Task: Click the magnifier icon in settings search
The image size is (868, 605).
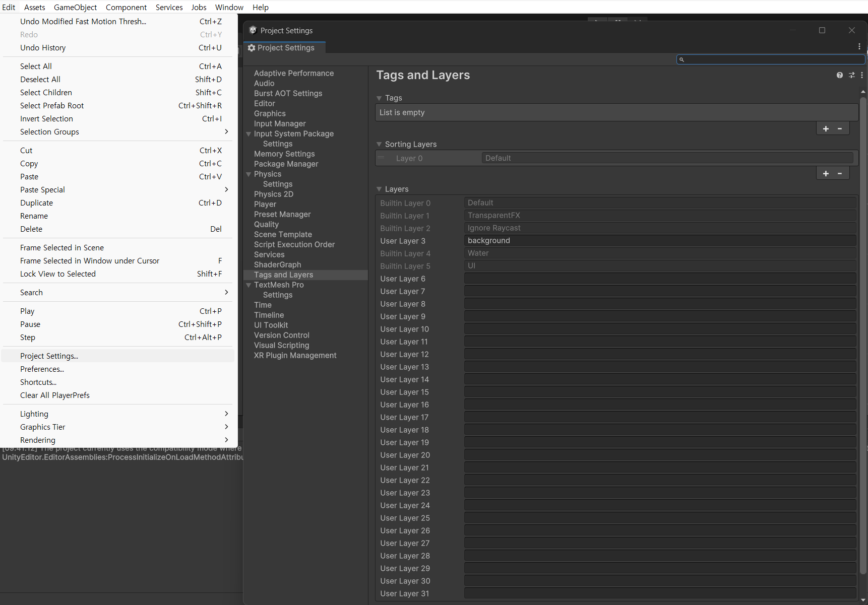Action: 681,59
